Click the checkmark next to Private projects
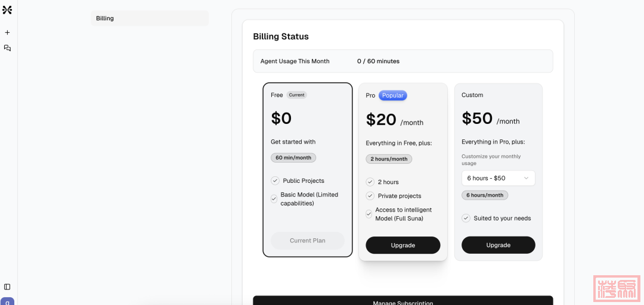The image size is (644, 305). [x=370, y=196]
